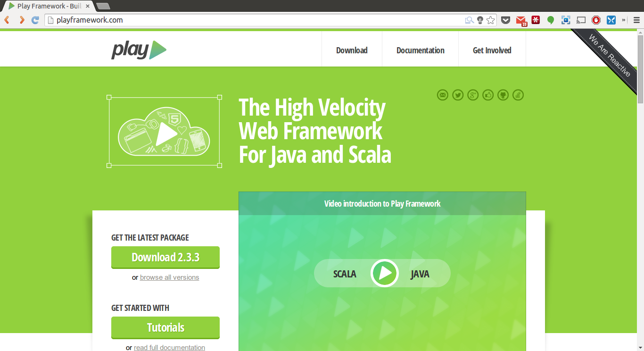The image size is (644, 351).
Task: Open the Gmail checker extension icon
Action: tap(520, 20)
